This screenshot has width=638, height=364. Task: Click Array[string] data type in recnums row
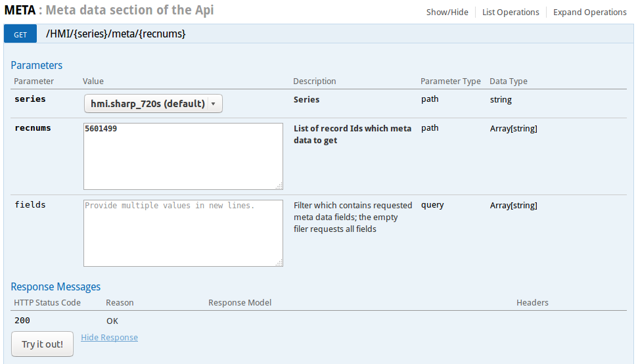[x=513, y=129]
